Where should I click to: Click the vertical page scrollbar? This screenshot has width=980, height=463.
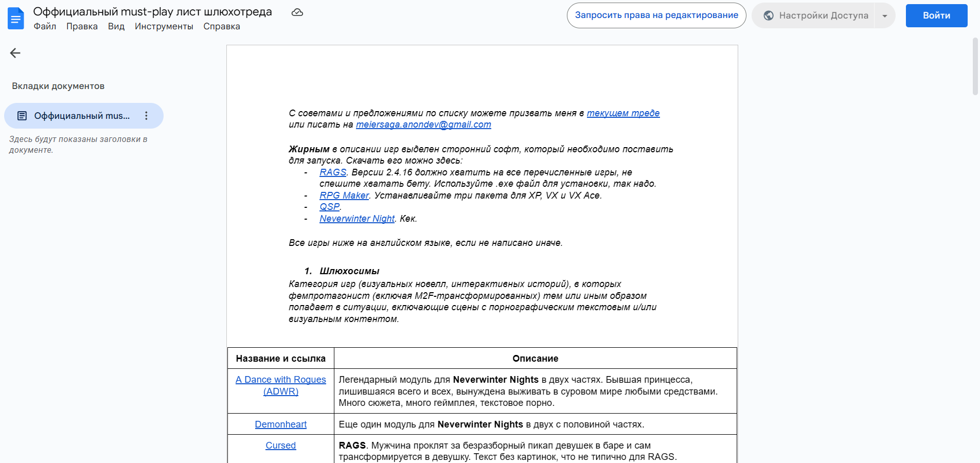[x=975, y=67]
